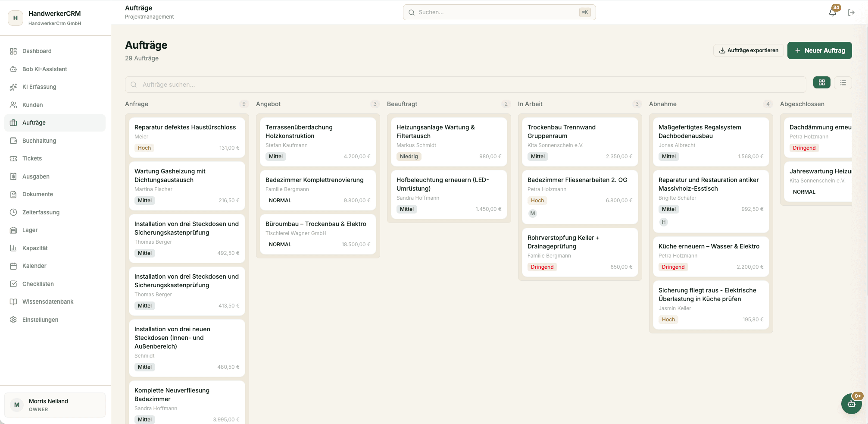Open Rohrverstopfung Keller + Drainageprüfung card
868x424 pixels.
pos(580,252)
